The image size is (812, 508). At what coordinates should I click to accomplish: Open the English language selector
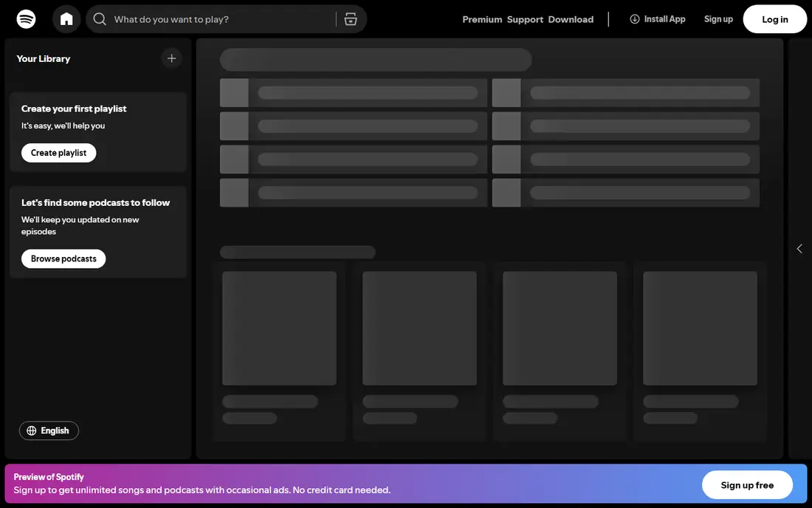(49, 431)
